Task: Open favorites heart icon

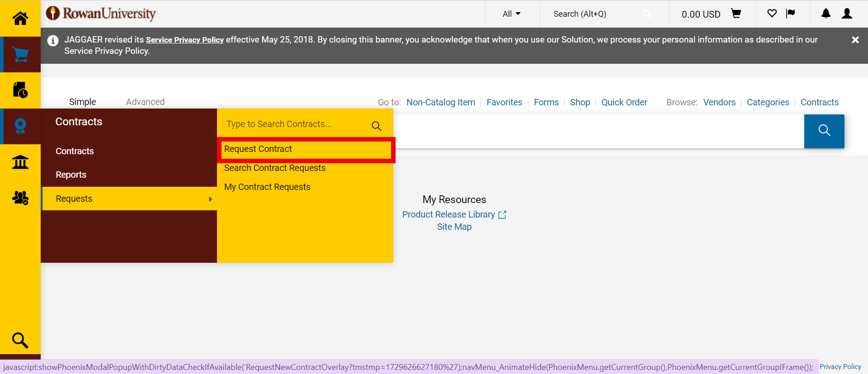Action: (x=772, y=14)
